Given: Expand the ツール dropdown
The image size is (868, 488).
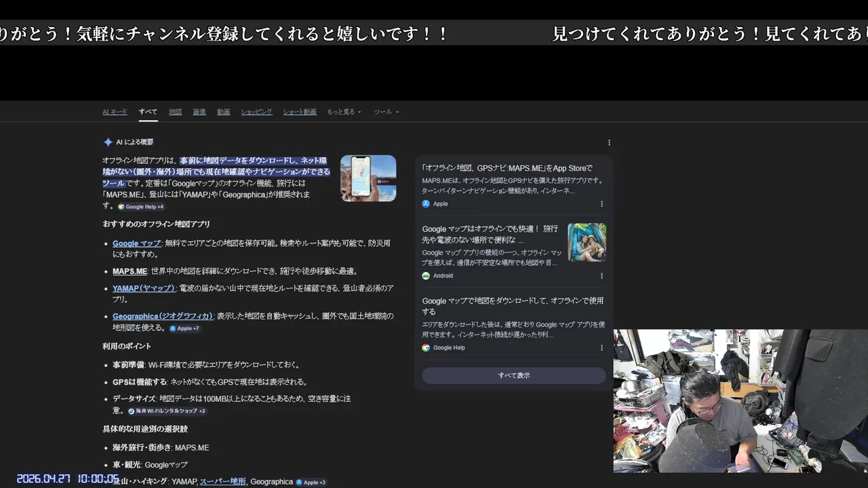Looking at the screenshot, I should 386,112.
